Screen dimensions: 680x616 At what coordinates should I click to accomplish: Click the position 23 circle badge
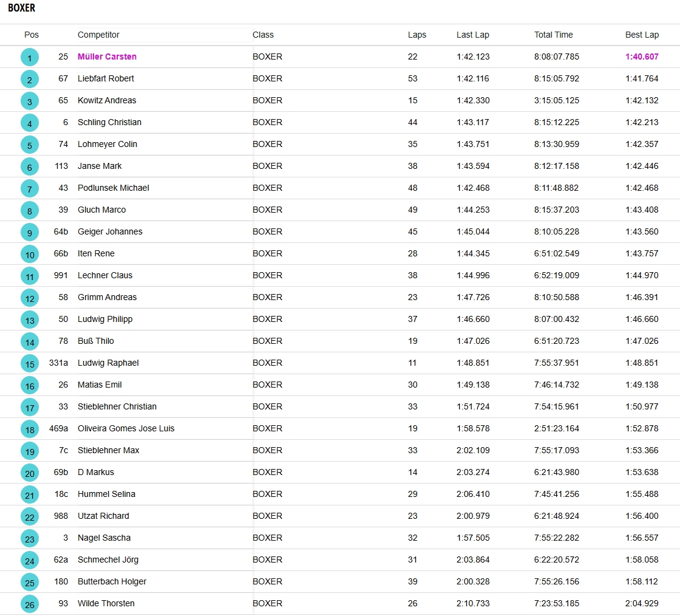click(x=29, y=538)
